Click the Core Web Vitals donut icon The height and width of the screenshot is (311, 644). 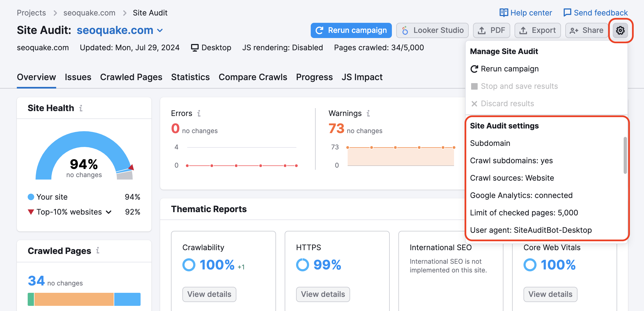530,265
